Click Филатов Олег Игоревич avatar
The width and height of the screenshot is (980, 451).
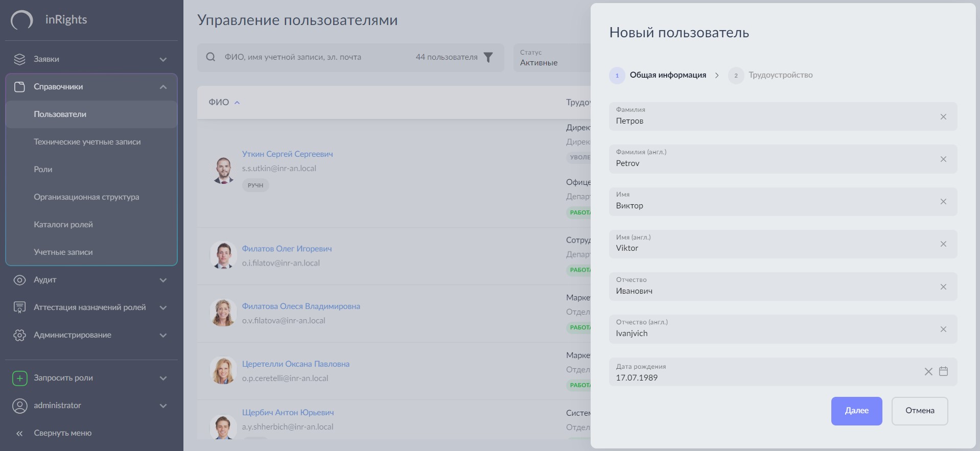(x=223, y=255)
